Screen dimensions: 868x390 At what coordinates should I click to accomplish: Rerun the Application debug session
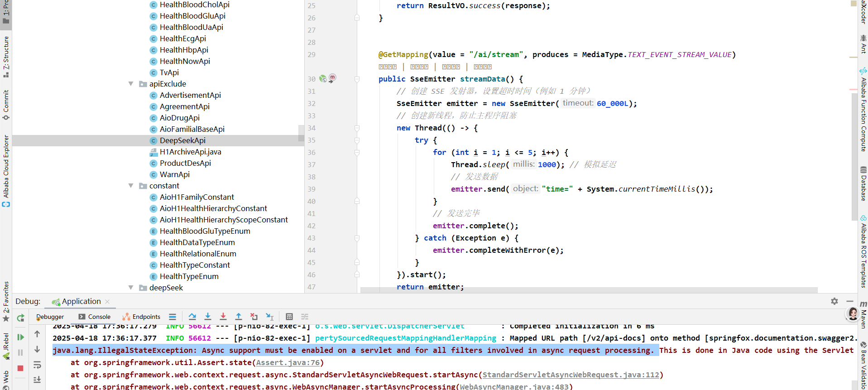20,318
